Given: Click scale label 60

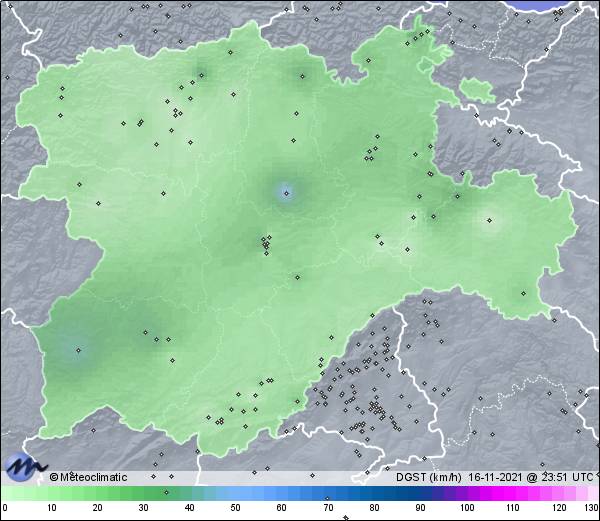Looking at the screenshot, I should (282, 508).
